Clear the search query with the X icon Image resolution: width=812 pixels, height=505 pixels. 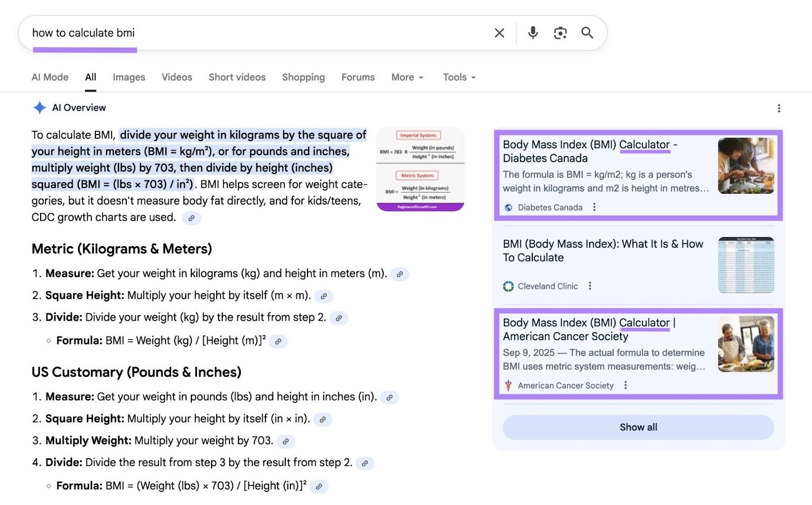(x=499, y=32)
